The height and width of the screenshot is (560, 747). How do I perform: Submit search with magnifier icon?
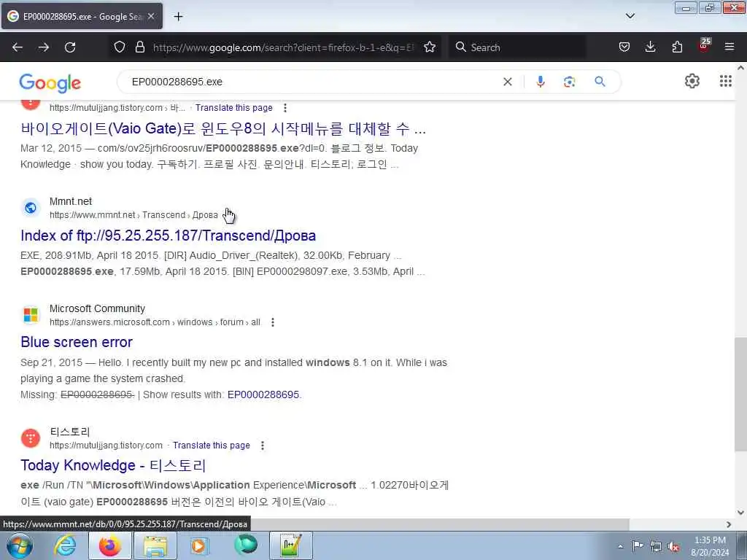click(x=600, y=82)
